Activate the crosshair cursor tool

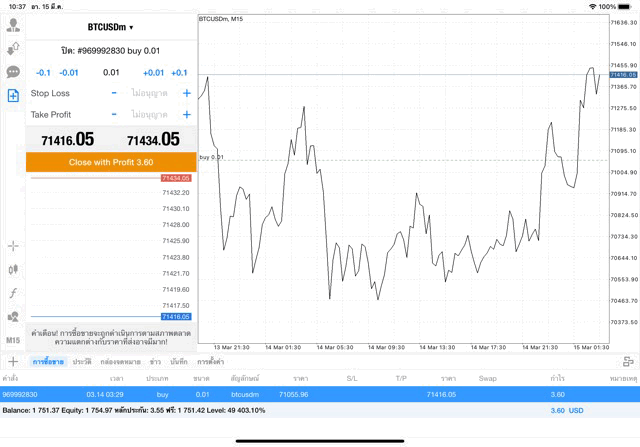click(13, 246)
